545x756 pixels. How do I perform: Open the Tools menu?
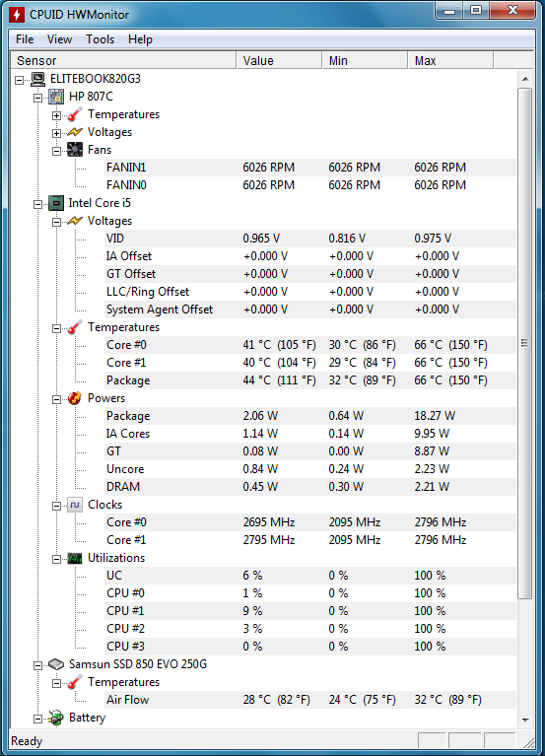coord(100,39)
